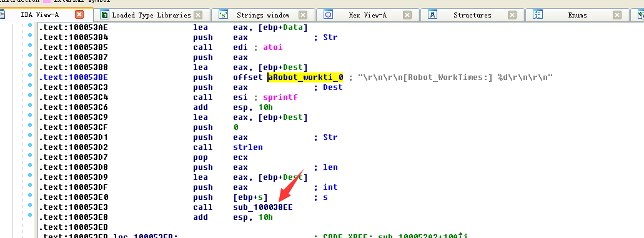Open the Strings window tab
Screen dimensions: 644x238
(x=263, y=15)
